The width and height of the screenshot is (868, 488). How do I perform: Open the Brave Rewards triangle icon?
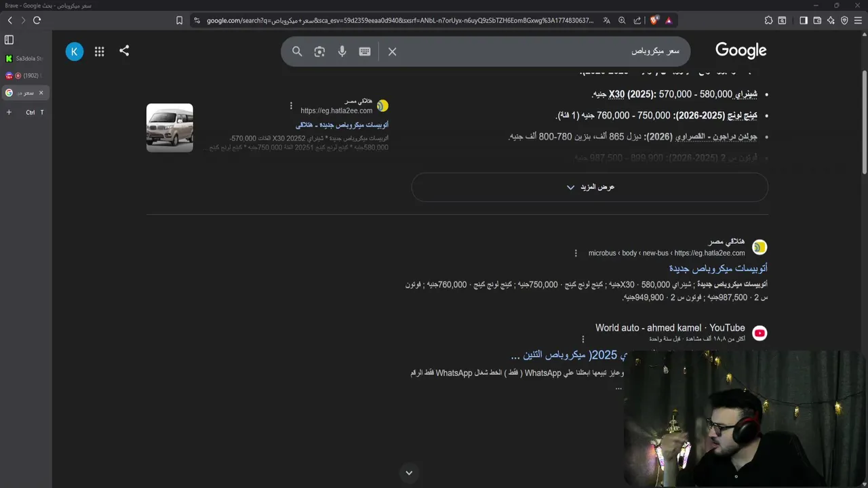(x=669, y=20)
